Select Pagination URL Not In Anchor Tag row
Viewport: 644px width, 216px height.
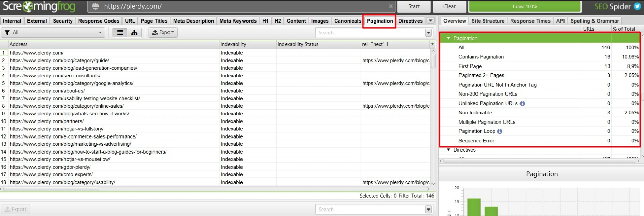pyautogui.click(x=540, y=85)
